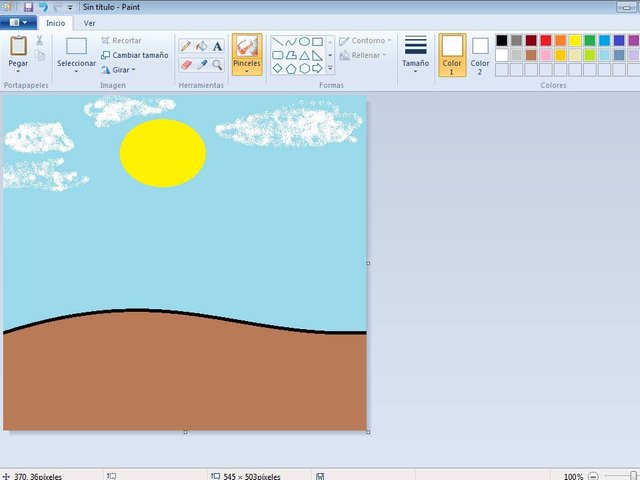Pick the turquoise blue color swatch

(604, 40)
